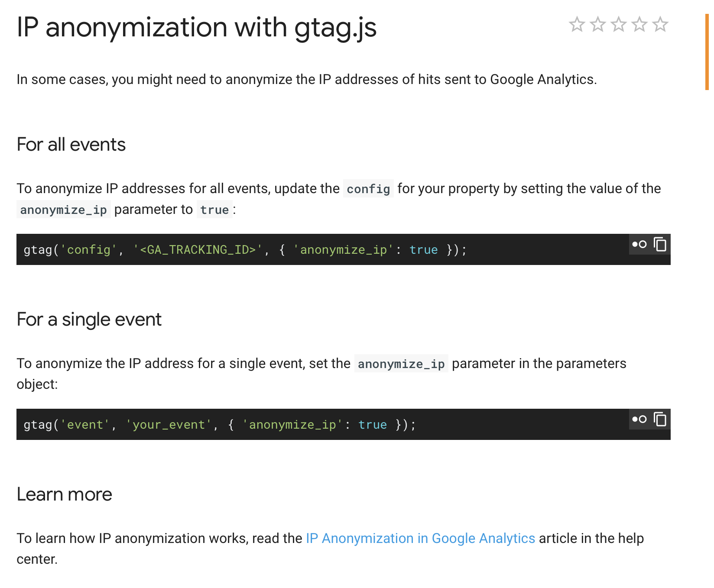Rate the article five stars
The image size is (714, 588).
click(x=660, y=24)
